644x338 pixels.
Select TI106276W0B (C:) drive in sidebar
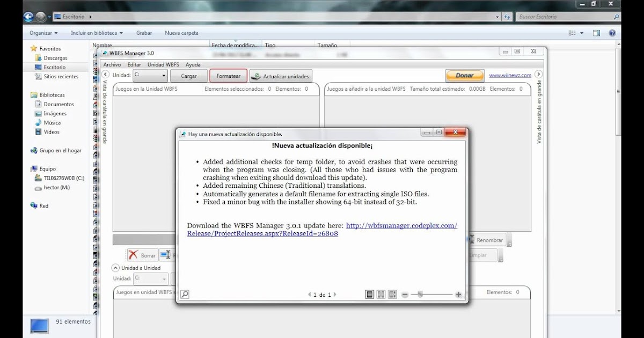pyautogui.click(x=64, y=178)
